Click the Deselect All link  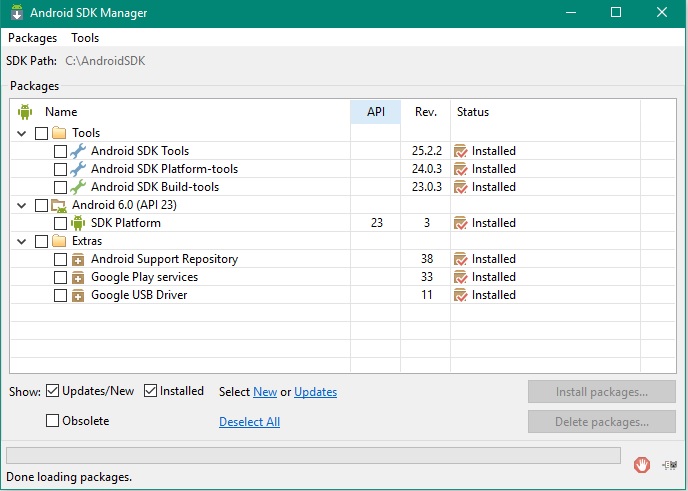click(249, 422)
